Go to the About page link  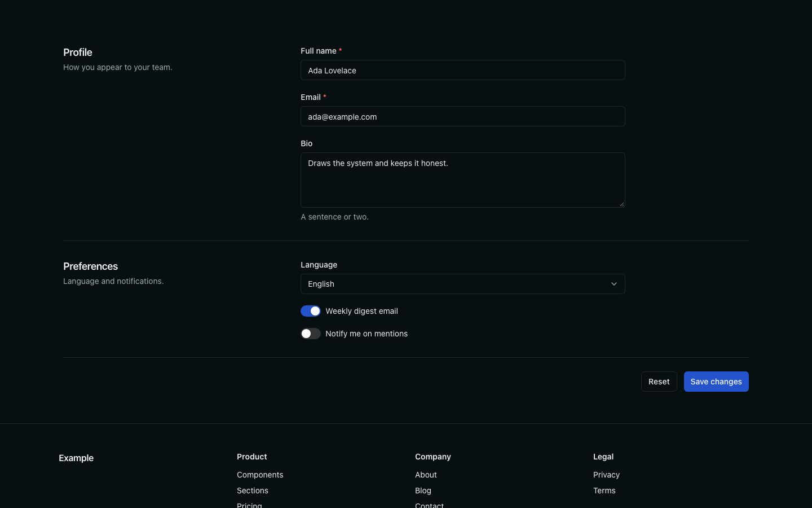point(426,475)
